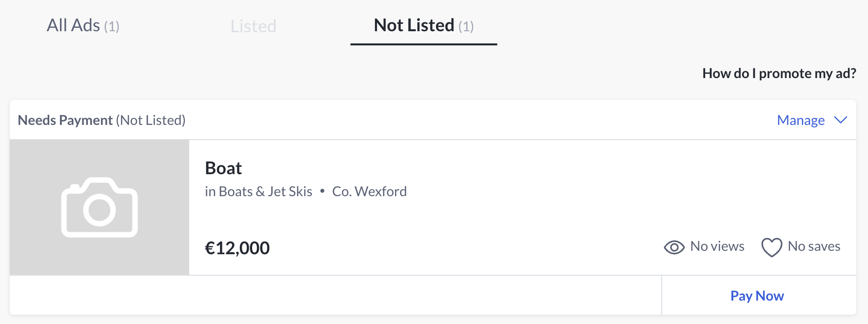Viewport: 868px width, 324px height.
Task: Switch to the All Ads tab
Action: (73, 25)
